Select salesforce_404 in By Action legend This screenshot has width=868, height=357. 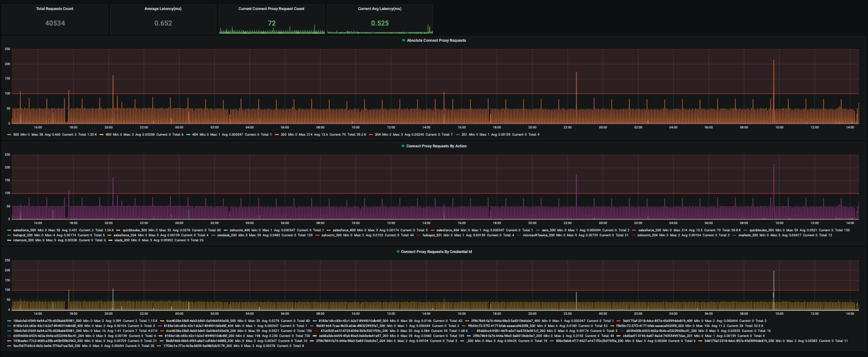click(x=448, y=230)
